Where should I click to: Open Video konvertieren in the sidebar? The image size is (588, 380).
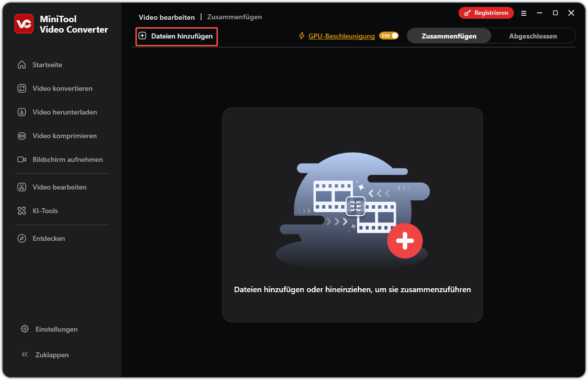tap(62, 88)
